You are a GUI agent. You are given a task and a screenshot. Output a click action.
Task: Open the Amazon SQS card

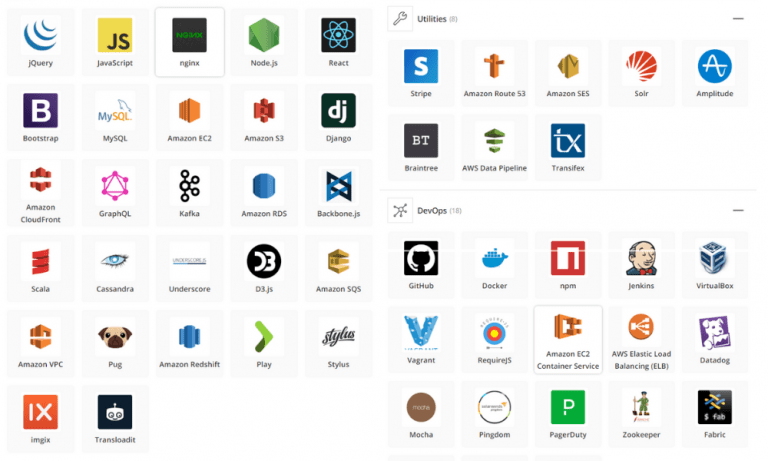click(338, 268)
